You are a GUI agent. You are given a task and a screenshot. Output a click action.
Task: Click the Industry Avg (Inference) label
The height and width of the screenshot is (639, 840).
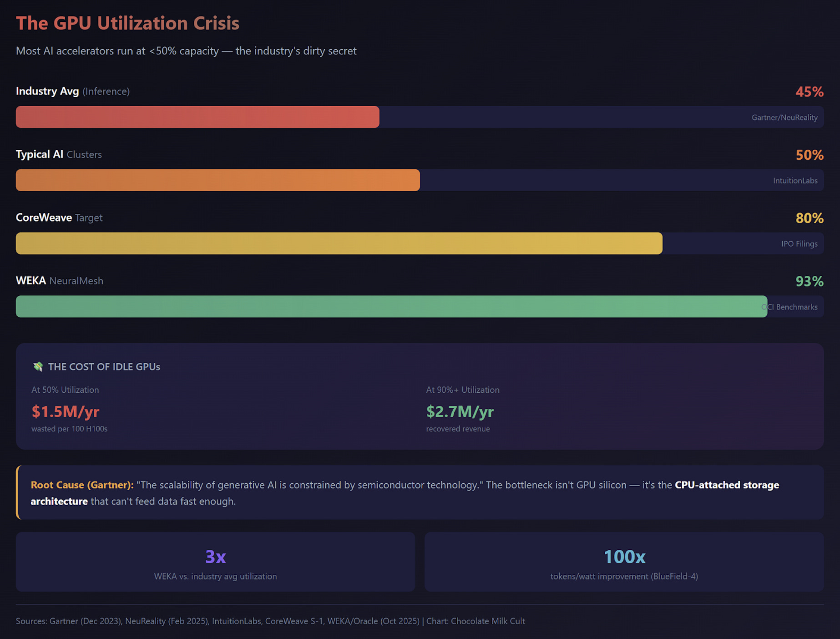pyautogui.click(x=73, y=91)
